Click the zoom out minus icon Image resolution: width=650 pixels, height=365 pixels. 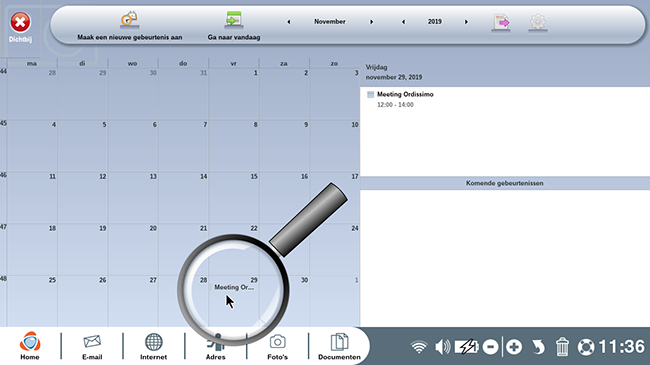(490, 347)
